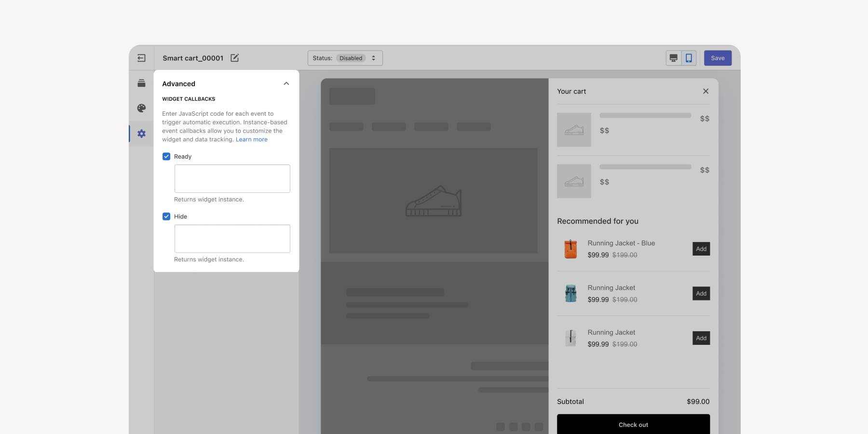
Task: Switch to desktop preview mode
Action: click(x=674, y=58)
